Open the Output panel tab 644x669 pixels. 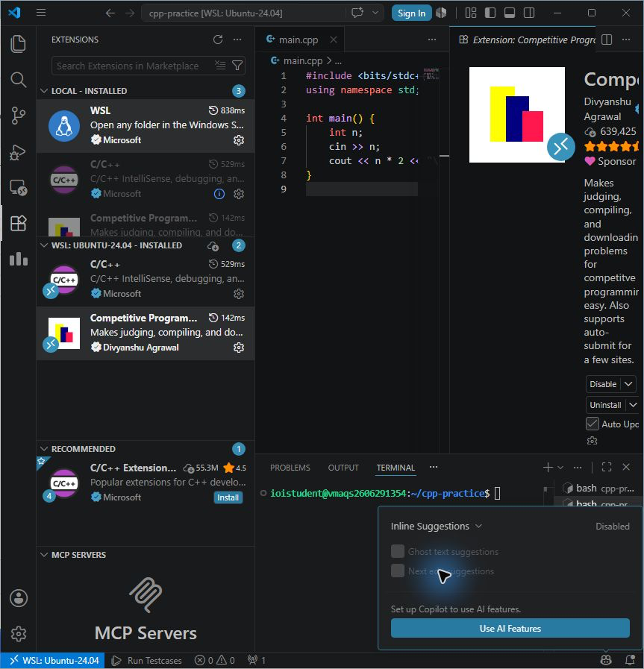pyautogui.click(x=343, y=468)
